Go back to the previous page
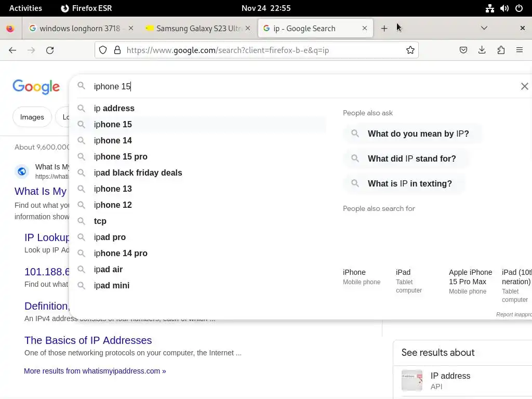Image resolution: width=532 pixels, height=399 pixels. (x=12, y=50)
